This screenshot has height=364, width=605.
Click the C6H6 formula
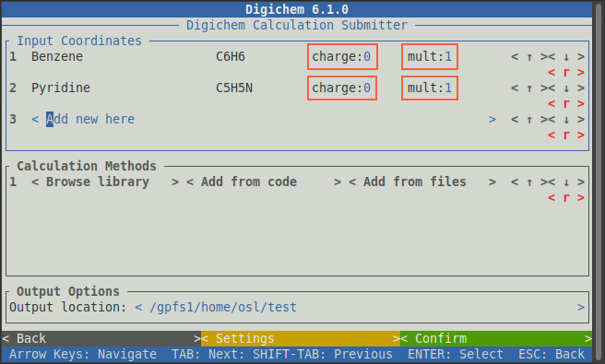click(x=231, y=57)
